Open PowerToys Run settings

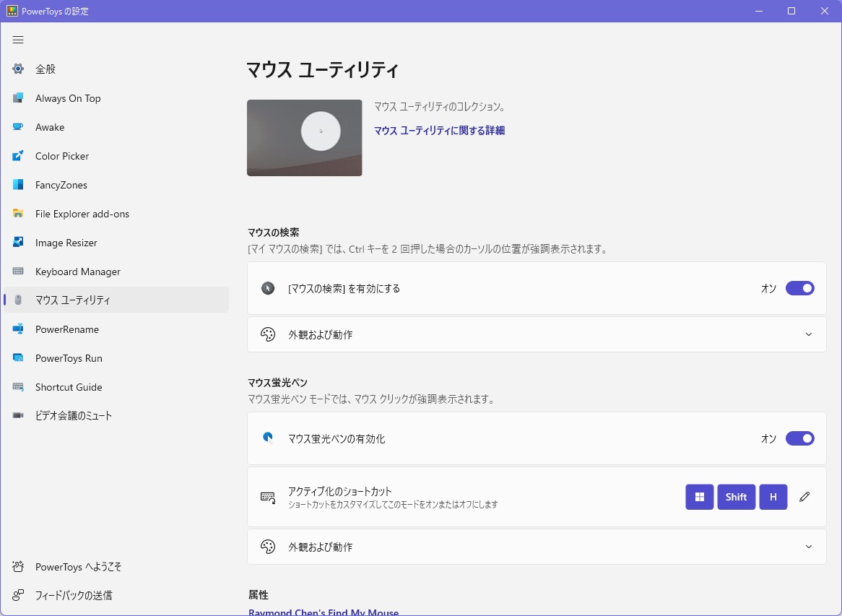[x=116, y=358]
